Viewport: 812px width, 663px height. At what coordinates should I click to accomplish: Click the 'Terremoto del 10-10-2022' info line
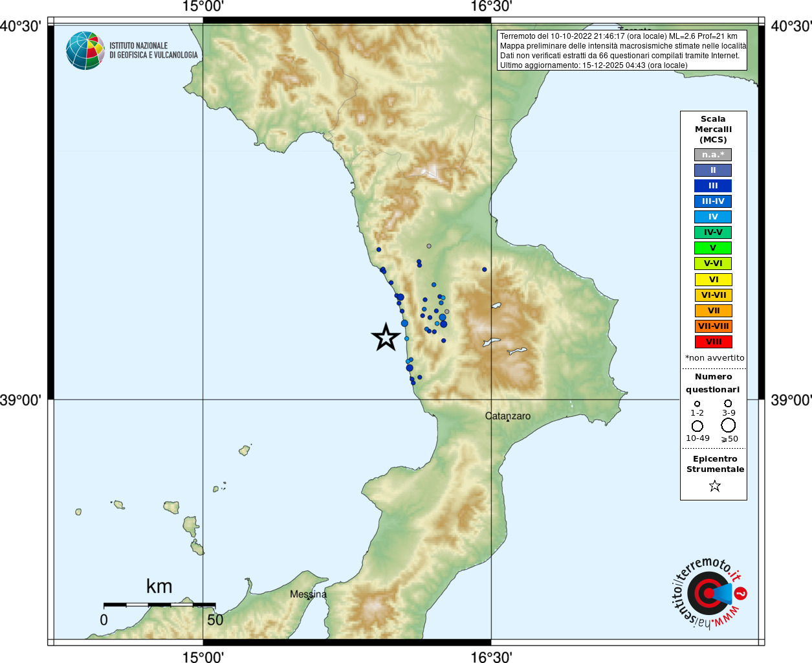click(x=619, y=36)
